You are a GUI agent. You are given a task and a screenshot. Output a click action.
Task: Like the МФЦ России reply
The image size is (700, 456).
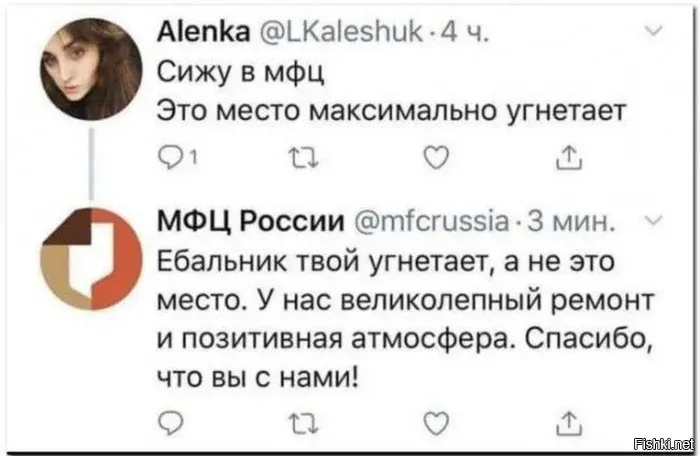click(431, 421)
